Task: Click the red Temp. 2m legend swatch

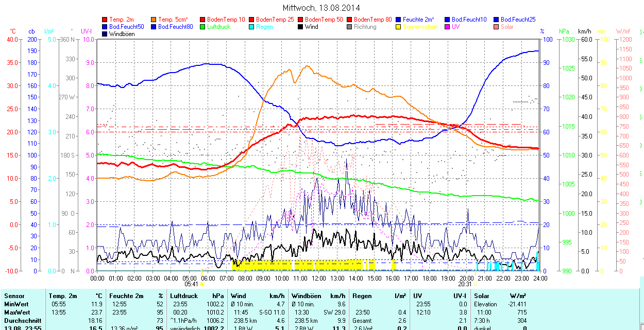Action: point(105,20)
